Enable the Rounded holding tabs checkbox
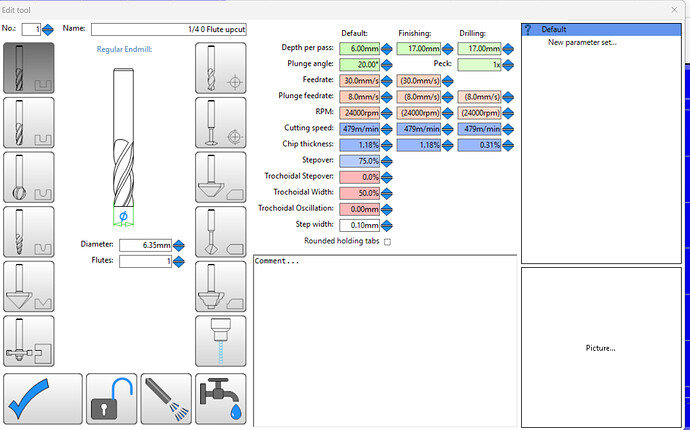690x430 pixels. click(x=387, y=242)
